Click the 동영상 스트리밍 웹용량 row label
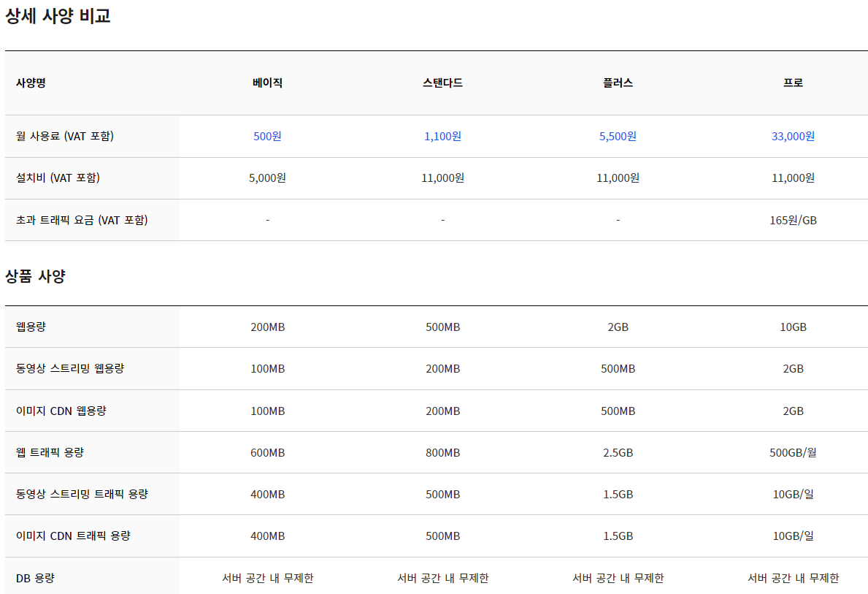The width and height of the screenshot is (868, 594). (x=70, y=368)
